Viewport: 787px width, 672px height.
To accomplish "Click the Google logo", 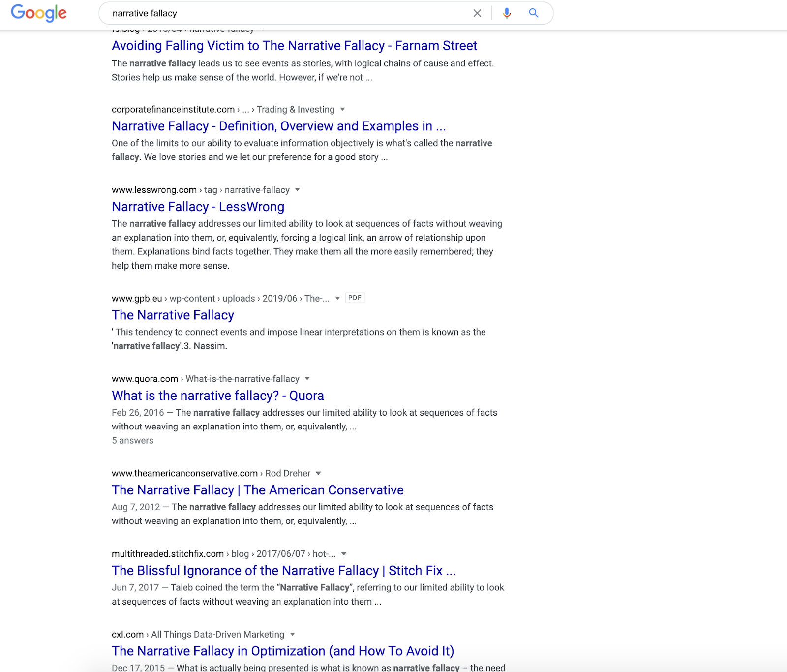I will click(39, 13).
